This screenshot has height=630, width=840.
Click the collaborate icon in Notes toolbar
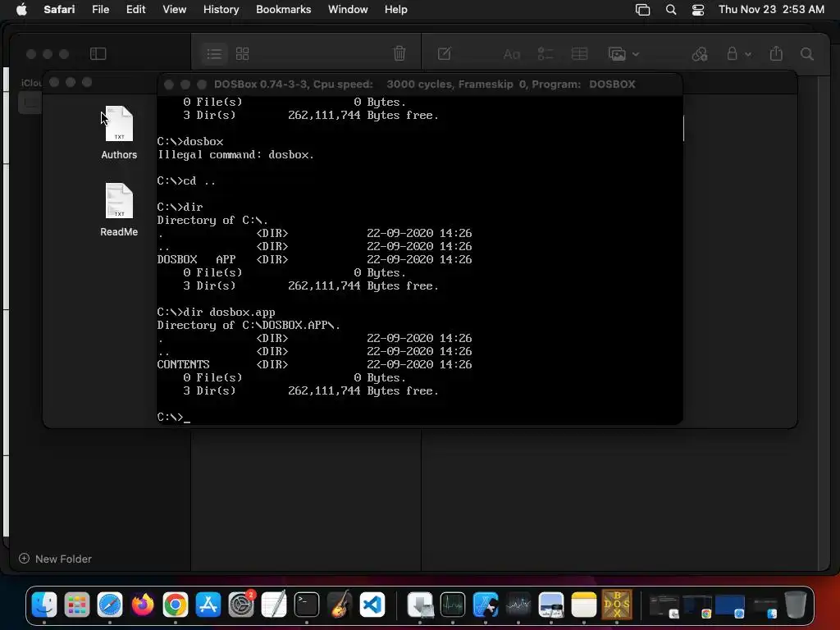click(700, 53)
